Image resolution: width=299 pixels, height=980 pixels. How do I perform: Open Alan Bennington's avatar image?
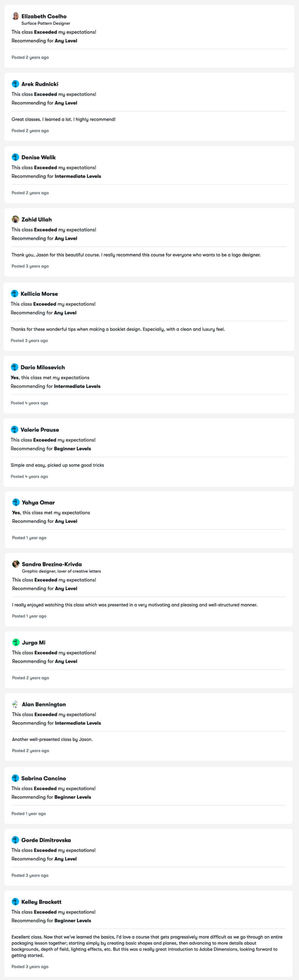coord(16,704)
